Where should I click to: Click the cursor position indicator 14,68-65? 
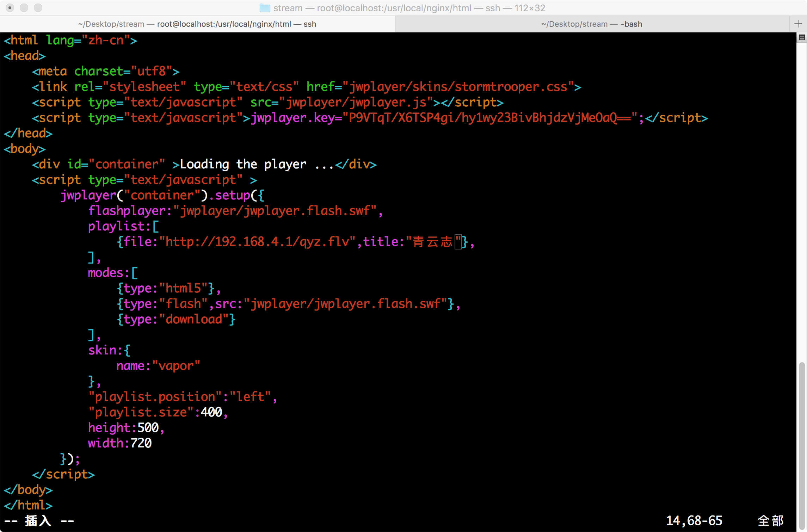(694, 520)
